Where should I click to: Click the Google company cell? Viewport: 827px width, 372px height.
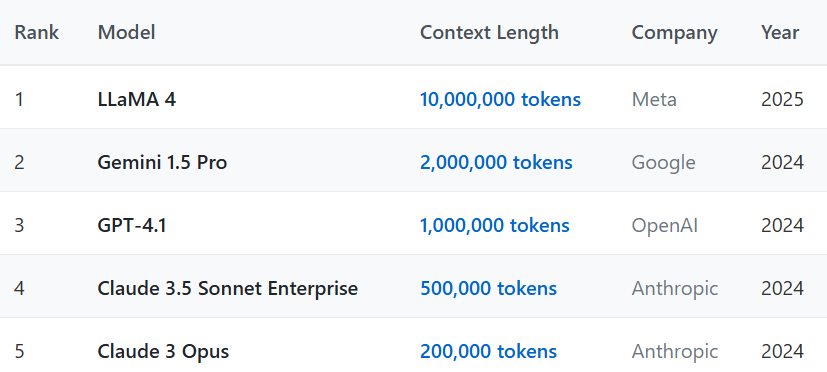[663, 163]
